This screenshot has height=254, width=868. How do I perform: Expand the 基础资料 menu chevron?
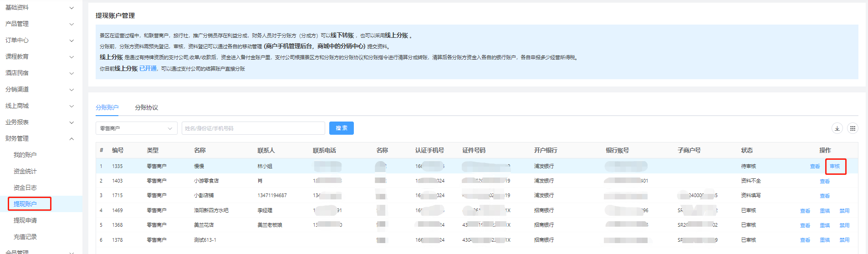click(x=71, y=8)
